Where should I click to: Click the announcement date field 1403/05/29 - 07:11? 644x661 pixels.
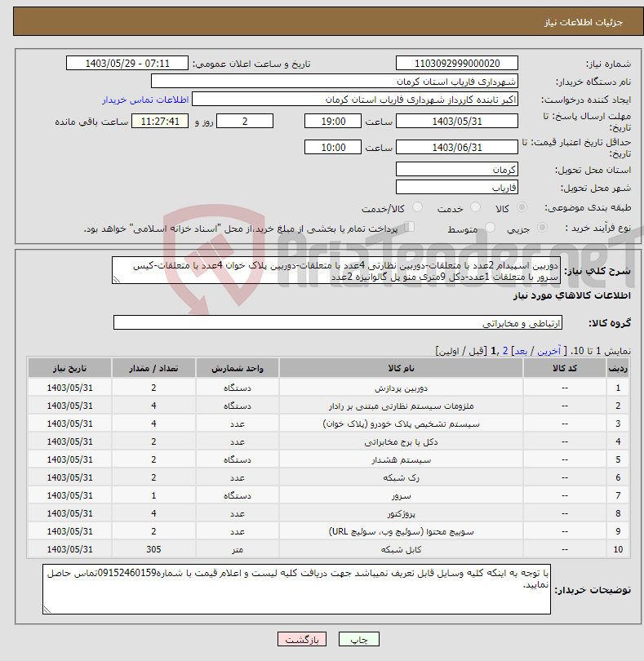pyautogui.click(x=127, y=63)
